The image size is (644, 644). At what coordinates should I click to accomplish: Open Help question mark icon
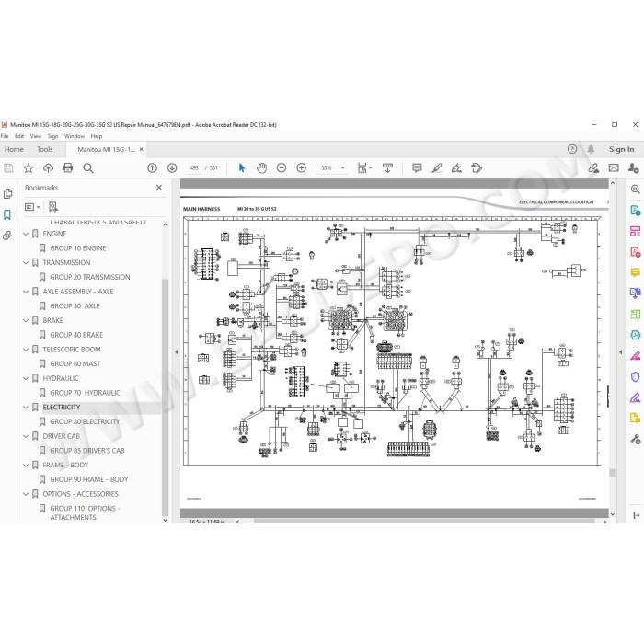click(572, 149)
